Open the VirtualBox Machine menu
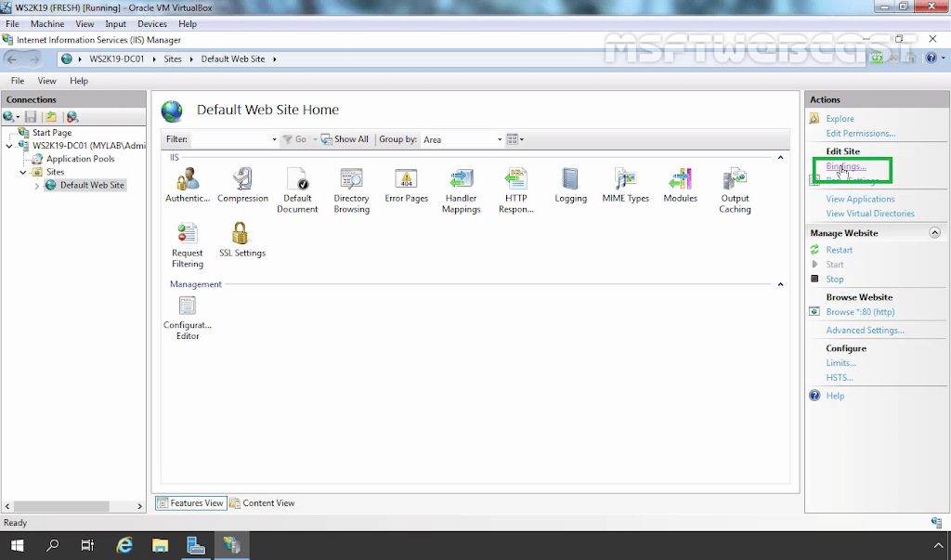The image size is (951, 560). [x=47, y=23]
